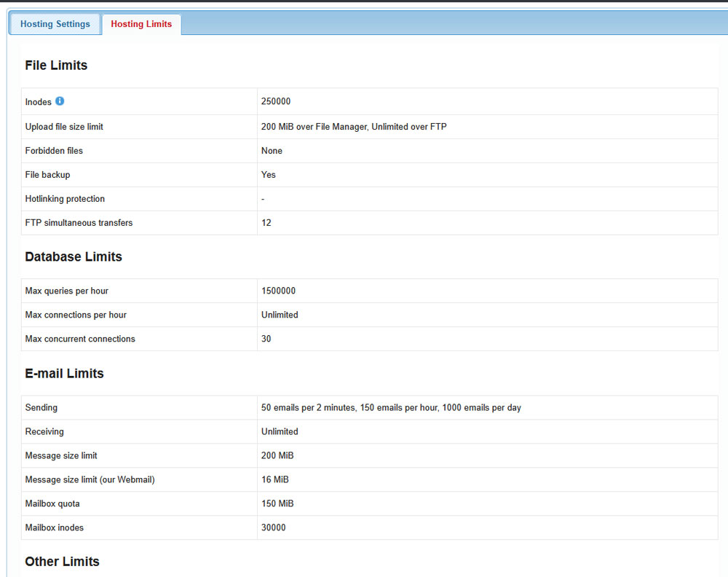Image resolution: width=728 pixels, height=577 pixels.
Task: Select the Max queries per hour row
Action: [66, 290]
